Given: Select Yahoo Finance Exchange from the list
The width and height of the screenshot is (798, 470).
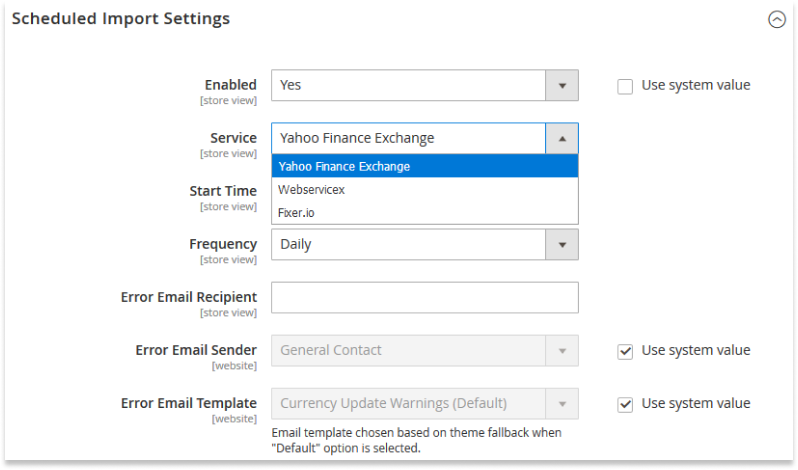Looking at the screenshot, I should click(425, 166).
